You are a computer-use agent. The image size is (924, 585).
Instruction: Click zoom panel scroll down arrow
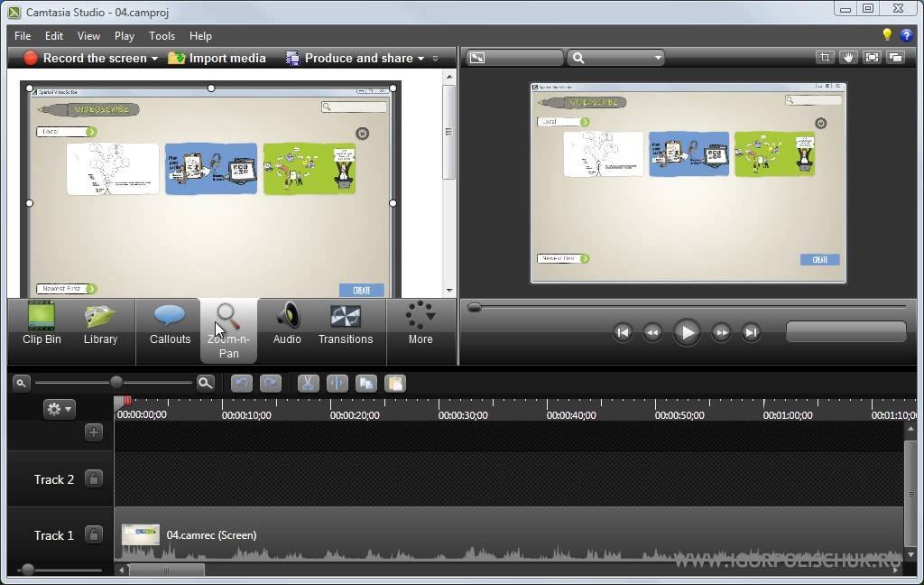coord(449,290)
